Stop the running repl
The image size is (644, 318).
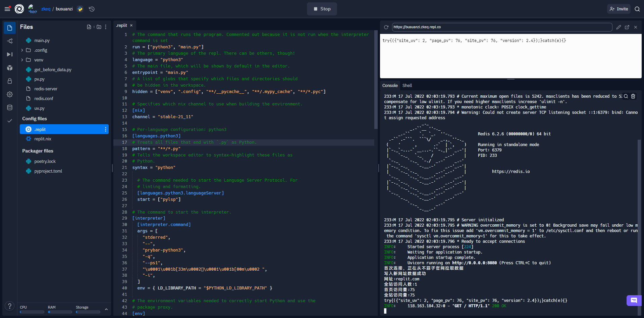coord(322,9)
